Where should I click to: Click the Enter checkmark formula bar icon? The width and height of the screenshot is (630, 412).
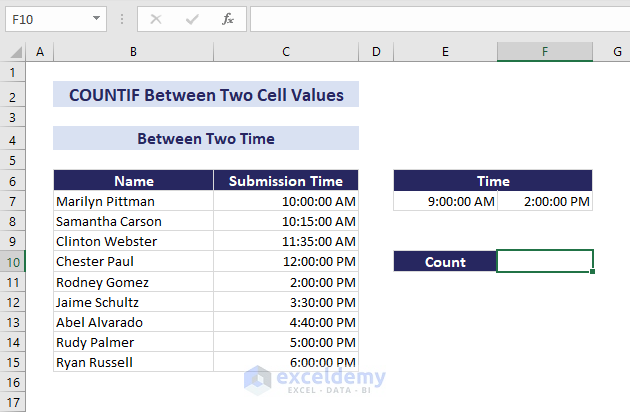click(192, 19)
